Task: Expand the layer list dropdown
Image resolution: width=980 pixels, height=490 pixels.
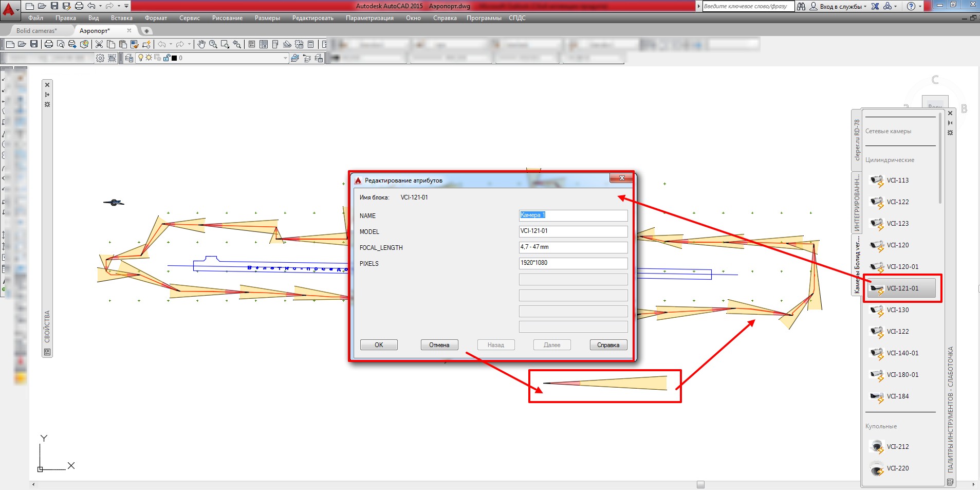Action: 285,58
